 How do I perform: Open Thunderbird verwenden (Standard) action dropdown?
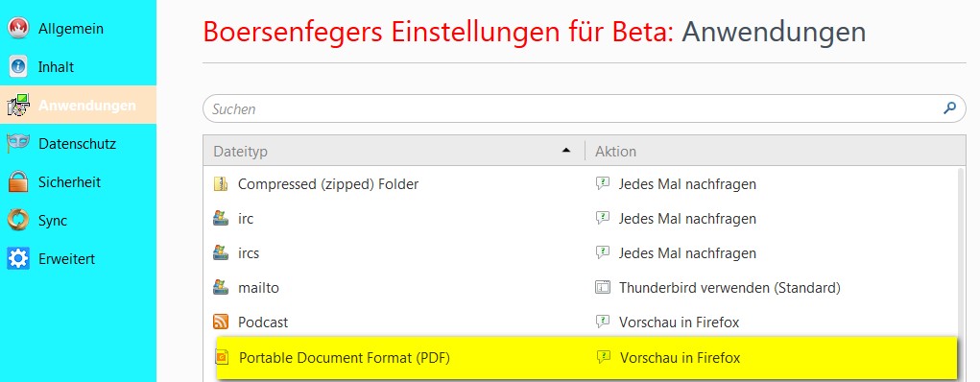pyautogui.click(x=729, y=288)
